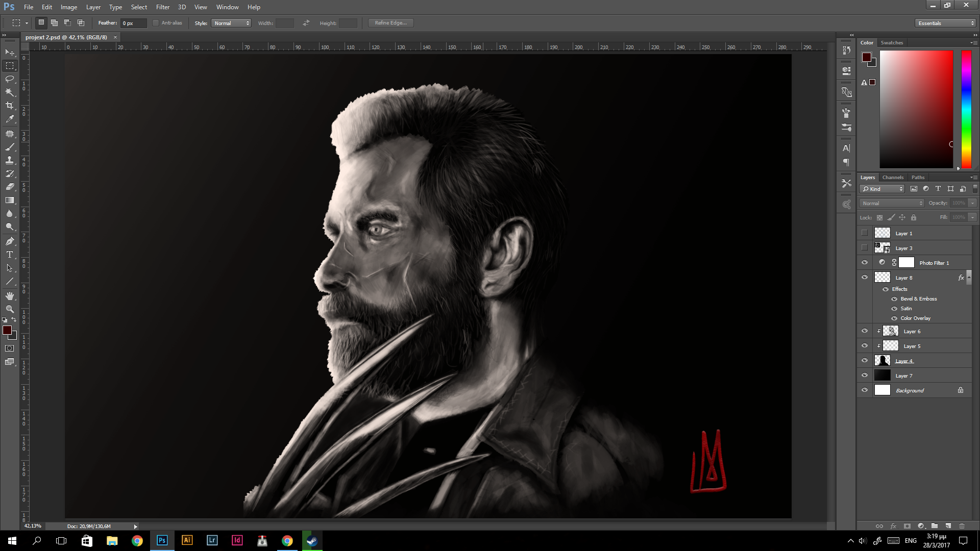Screen dimensions: 980x551
Task: Click Create new group folder icon
Action: coord(935,526)
